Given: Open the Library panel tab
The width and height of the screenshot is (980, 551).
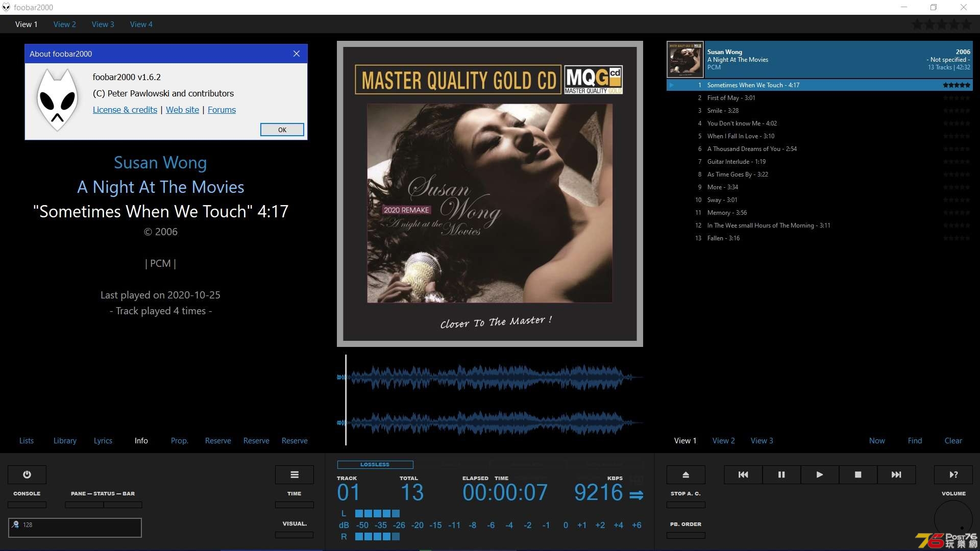Looking at the screenshot, I should pyautogui.click(x=65, y=441).
